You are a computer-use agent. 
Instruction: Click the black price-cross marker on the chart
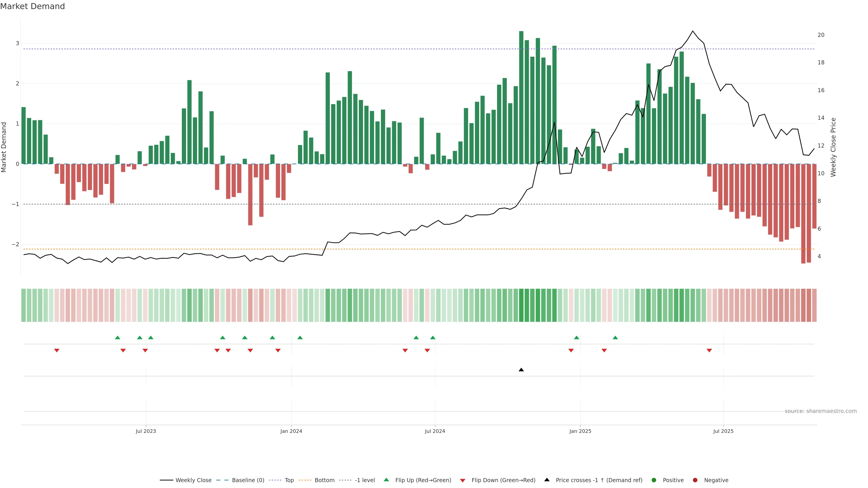coord(521,370)
